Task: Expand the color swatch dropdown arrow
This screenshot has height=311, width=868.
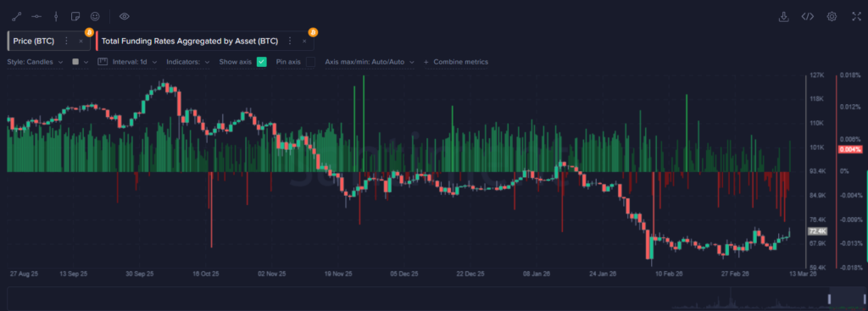Action: click(86, 62)
